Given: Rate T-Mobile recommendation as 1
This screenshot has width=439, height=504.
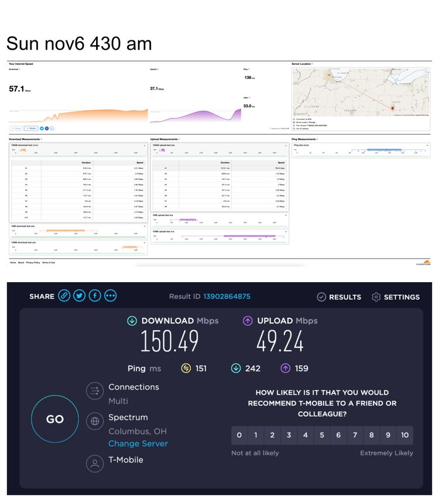Looking at the screenshot, I should [256, 435].
